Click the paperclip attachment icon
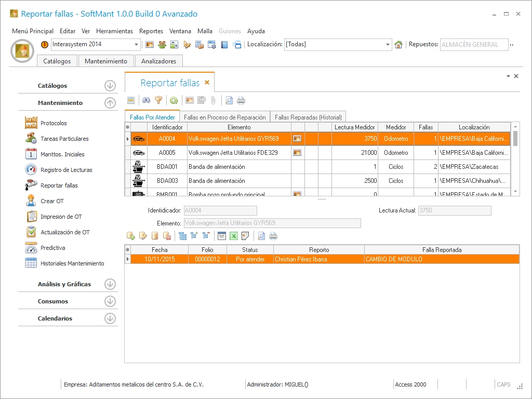This screenshot has width=532, height=399. 213,100
